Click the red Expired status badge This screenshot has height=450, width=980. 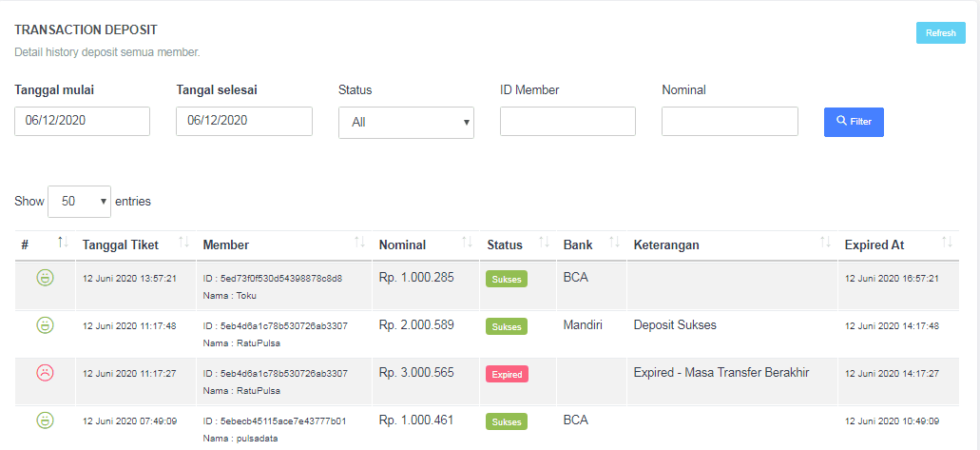[507, 374]
